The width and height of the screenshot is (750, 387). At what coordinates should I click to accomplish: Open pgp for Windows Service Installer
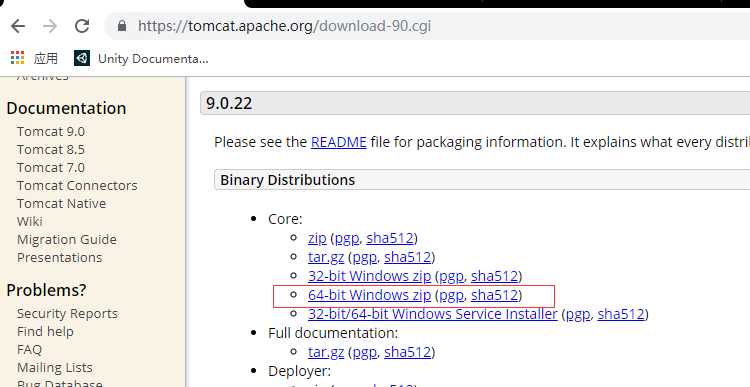[578, 314]
